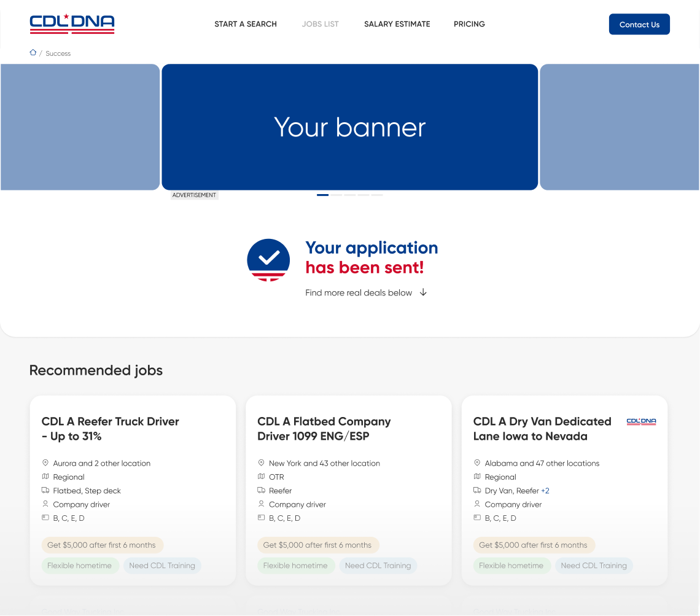Show the previous banner slide on the left
This screenshot has height=616, width=700.
point(80,127)
